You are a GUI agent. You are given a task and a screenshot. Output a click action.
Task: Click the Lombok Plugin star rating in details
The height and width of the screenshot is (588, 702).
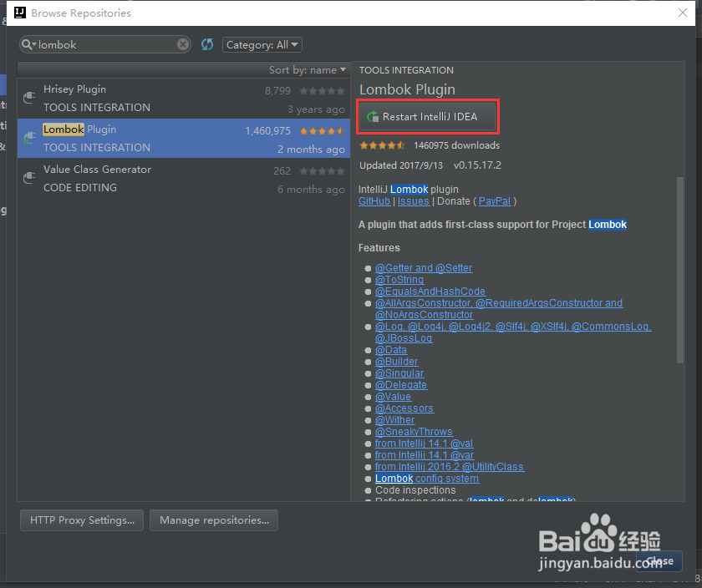[382, 145]
